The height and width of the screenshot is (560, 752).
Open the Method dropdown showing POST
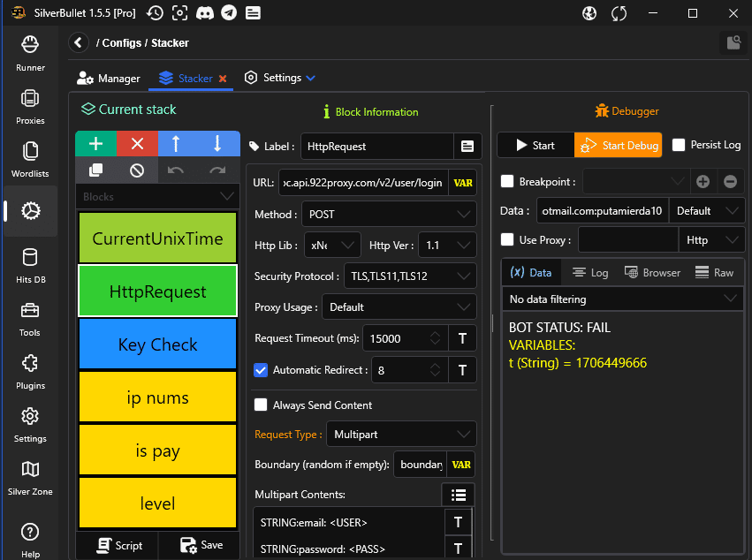(389, 215)
